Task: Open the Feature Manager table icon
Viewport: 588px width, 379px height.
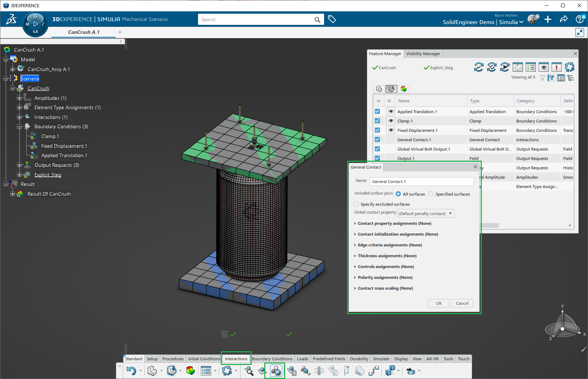Action: tap(206, 371)
